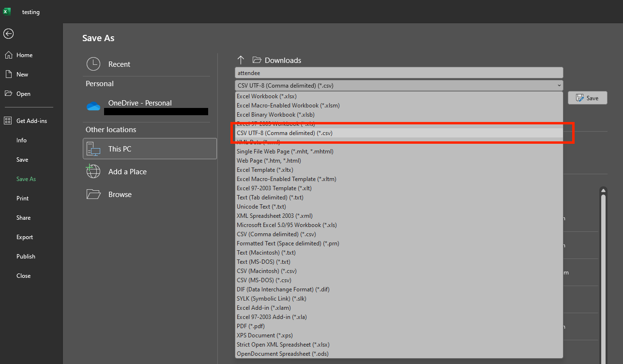Click the file name field containing attendee

pos(398,73)
